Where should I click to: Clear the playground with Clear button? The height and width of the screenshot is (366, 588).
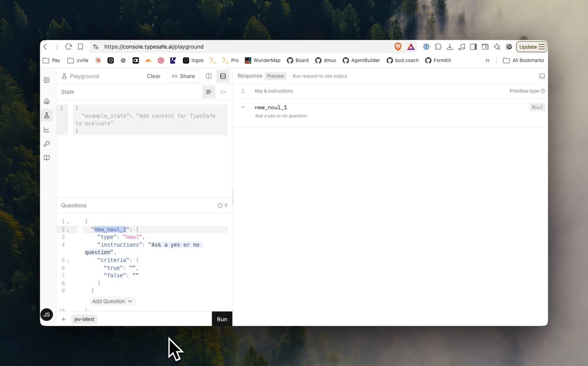(153, 76)
